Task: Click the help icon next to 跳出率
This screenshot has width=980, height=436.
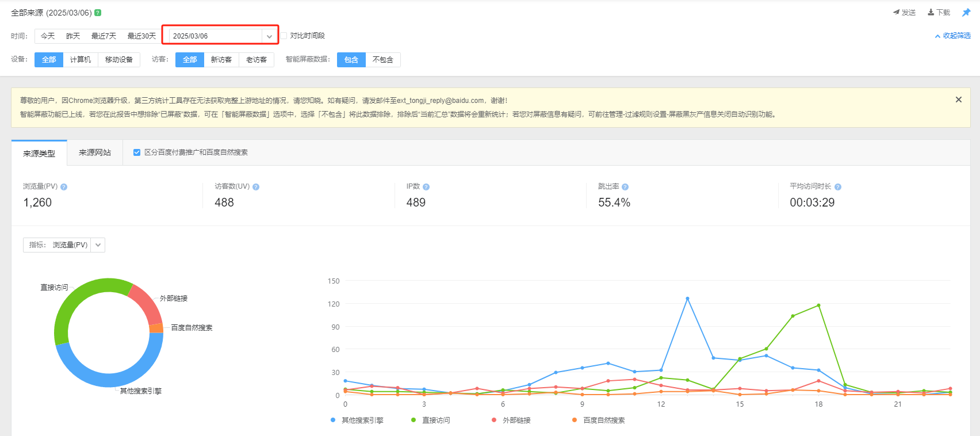Action: point(625,187)
